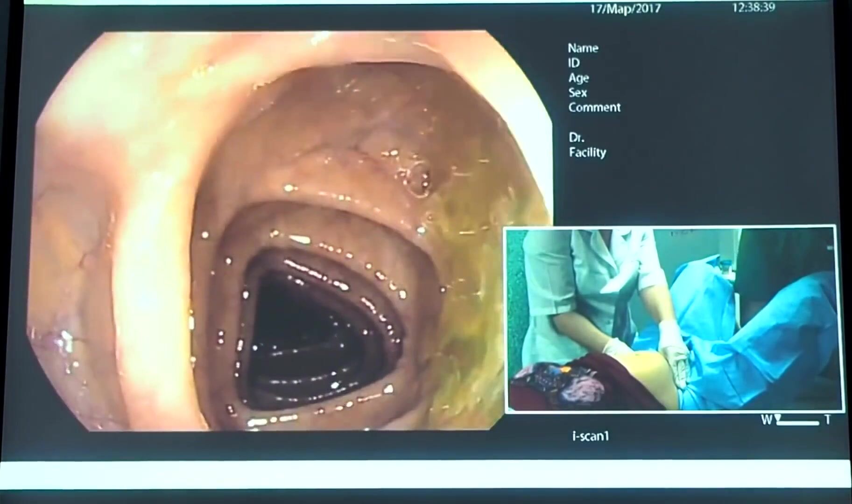The image size is (852, 504).
Task: Click the white bar along screen bottom
Action: [x=426, y=475]
